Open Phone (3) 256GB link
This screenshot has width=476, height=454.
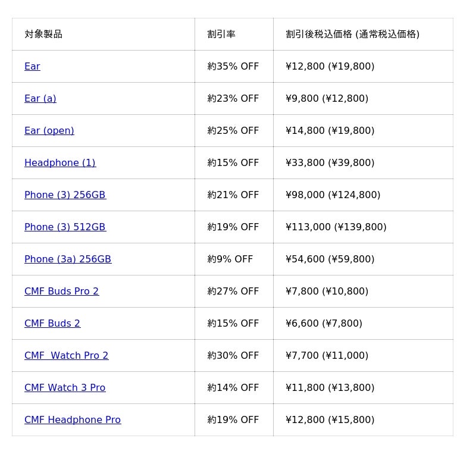(65, 195)
